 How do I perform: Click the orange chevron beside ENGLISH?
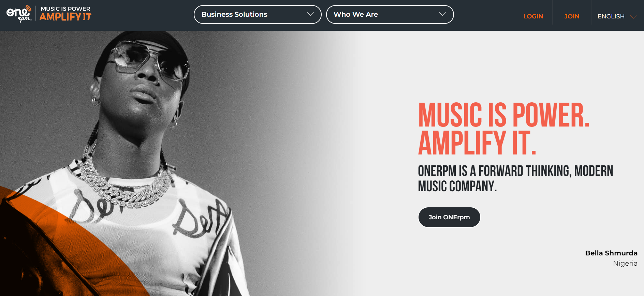pos(633,17)
